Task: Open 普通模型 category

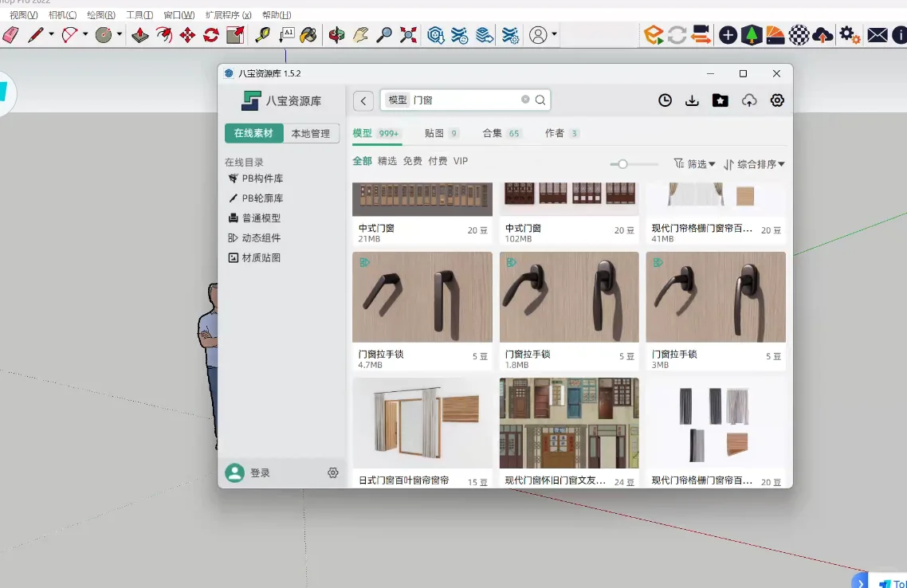Action: pos(254,218)
